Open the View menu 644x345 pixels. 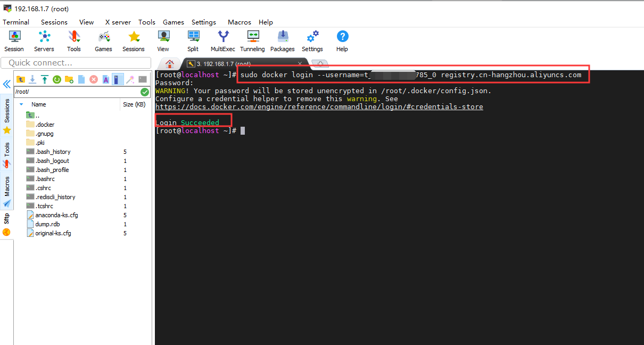(x=86, y=22)
